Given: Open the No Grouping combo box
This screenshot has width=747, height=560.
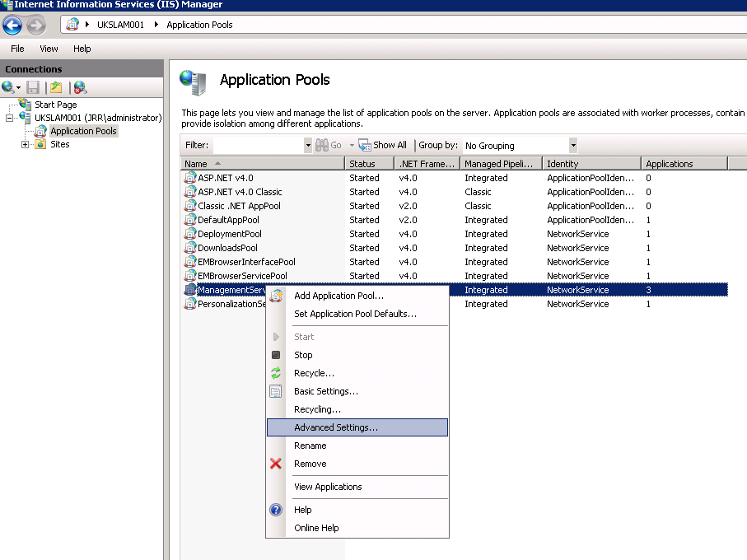Looking at the screenshot, I should (520, 145).
